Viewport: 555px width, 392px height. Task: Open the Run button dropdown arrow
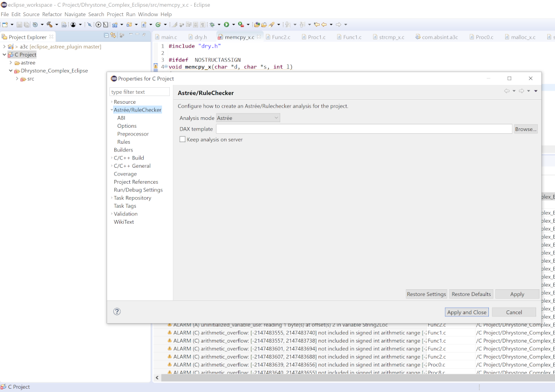click(233, 24)
